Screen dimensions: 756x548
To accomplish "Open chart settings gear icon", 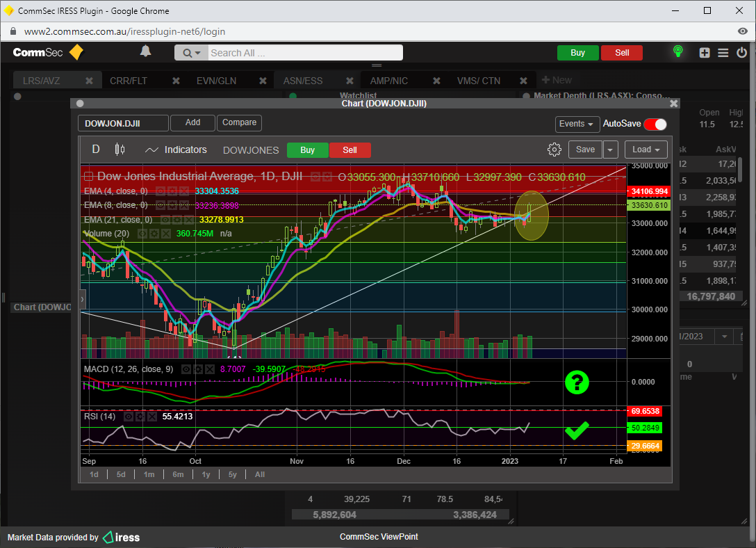I will coord(554,150).
